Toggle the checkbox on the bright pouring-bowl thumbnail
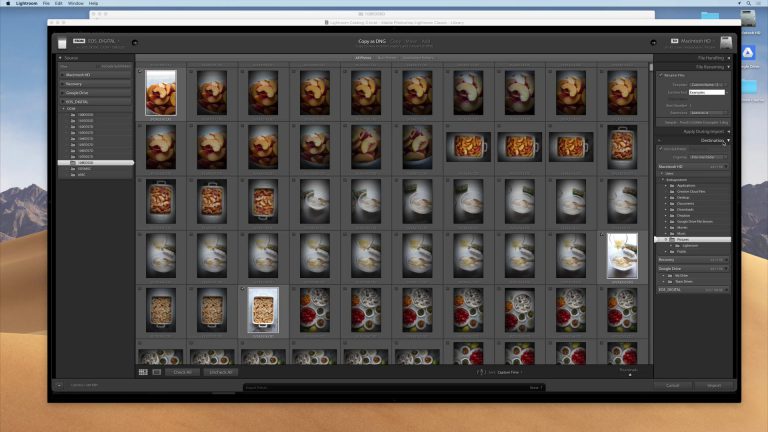Image resolution: width=768 pixels, height=432 pixels. click(602, 235)
